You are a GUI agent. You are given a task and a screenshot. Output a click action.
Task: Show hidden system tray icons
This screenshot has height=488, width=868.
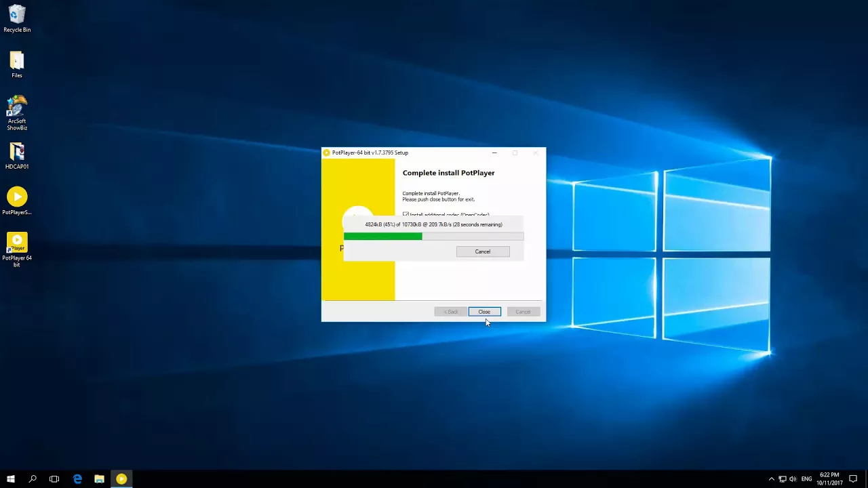(x=771, y=479)
